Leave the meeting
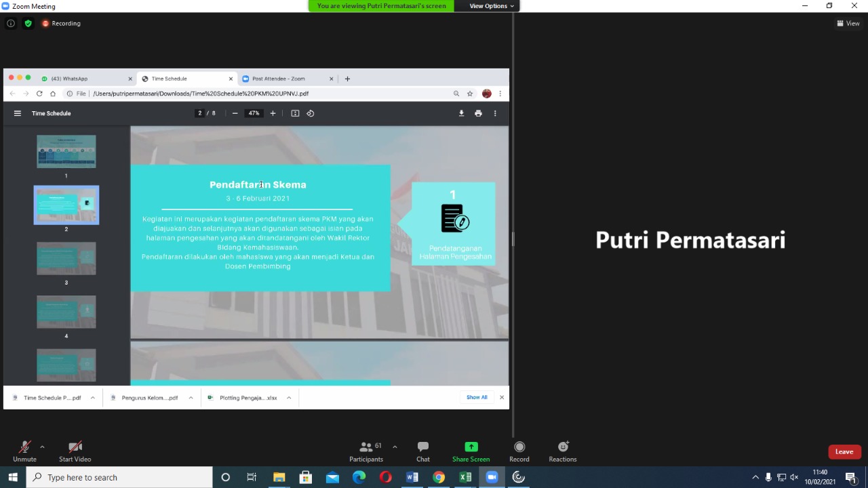Image resolution: width=868 pixels, height=488 pixels. click(x=844, y=451)
